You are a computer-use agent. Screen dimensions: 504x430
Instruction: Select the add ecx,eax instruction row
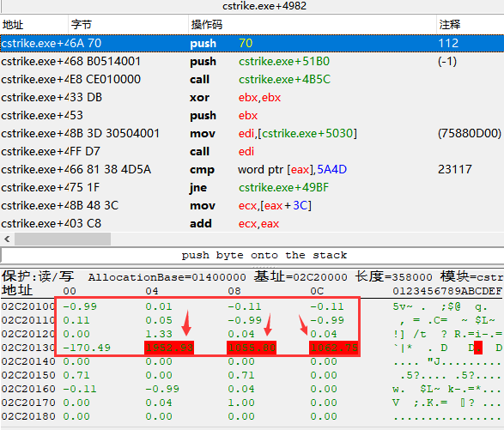coord(252,223)
